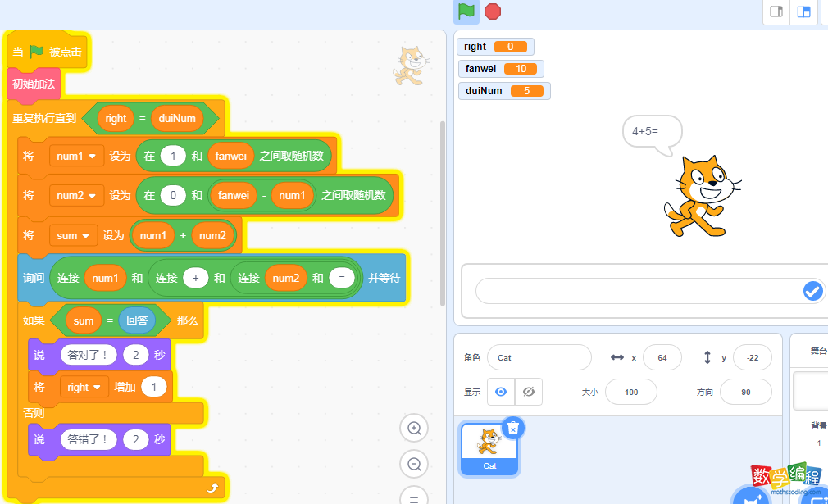Viewport: 828px width, 504px height.
Task: Click the workspace vertical scrollbar
Action: coord(443,213)
